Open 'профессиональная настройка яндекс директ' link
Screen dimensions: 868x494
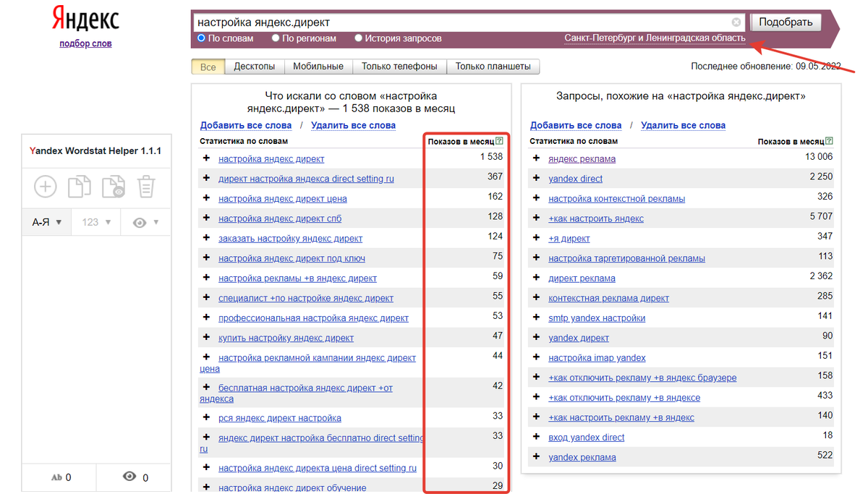point(313,318)
